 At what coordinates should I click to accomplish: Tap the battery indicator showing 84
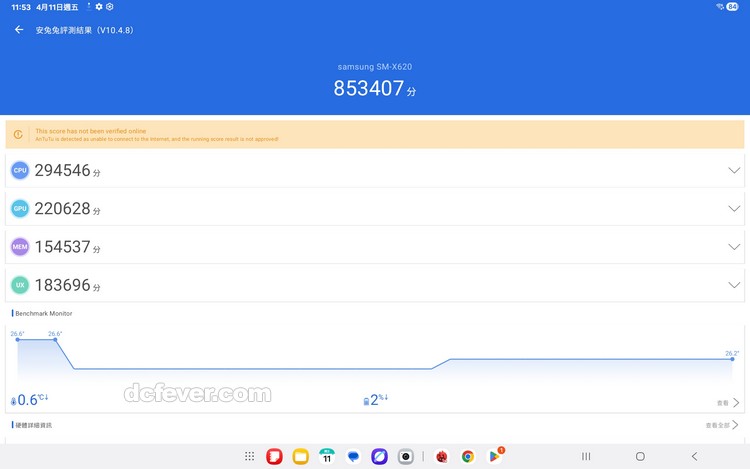pos(732,7)
